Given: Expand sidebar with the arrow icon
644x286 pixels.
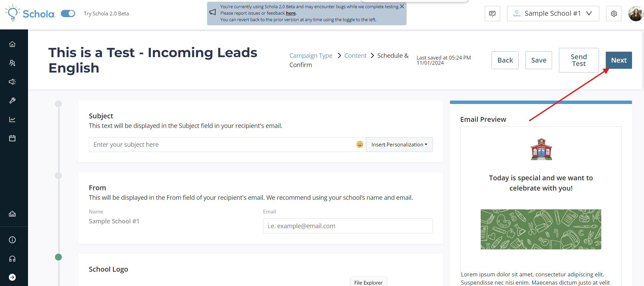Looking at the screenshot, I should 12,277.
